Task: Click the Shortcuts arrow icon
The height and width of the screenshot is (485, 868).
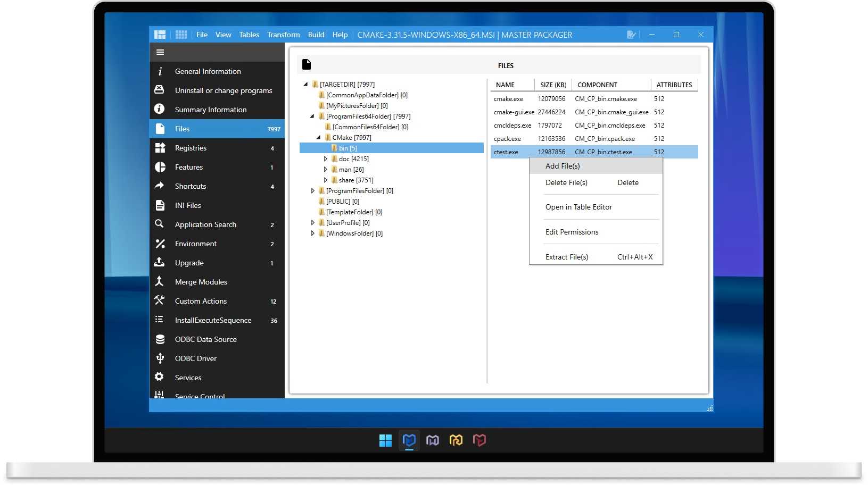Action: (160, 186)
